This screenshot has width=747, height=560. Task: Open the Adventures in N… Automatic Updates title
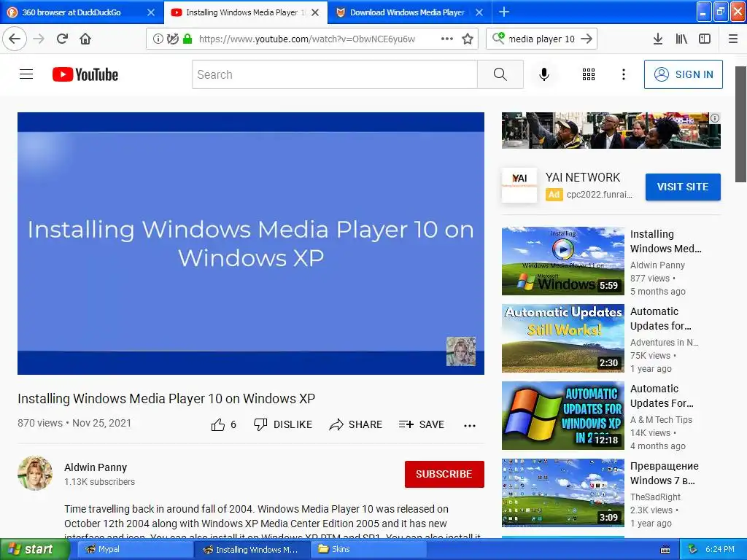(x=661, y=319)
